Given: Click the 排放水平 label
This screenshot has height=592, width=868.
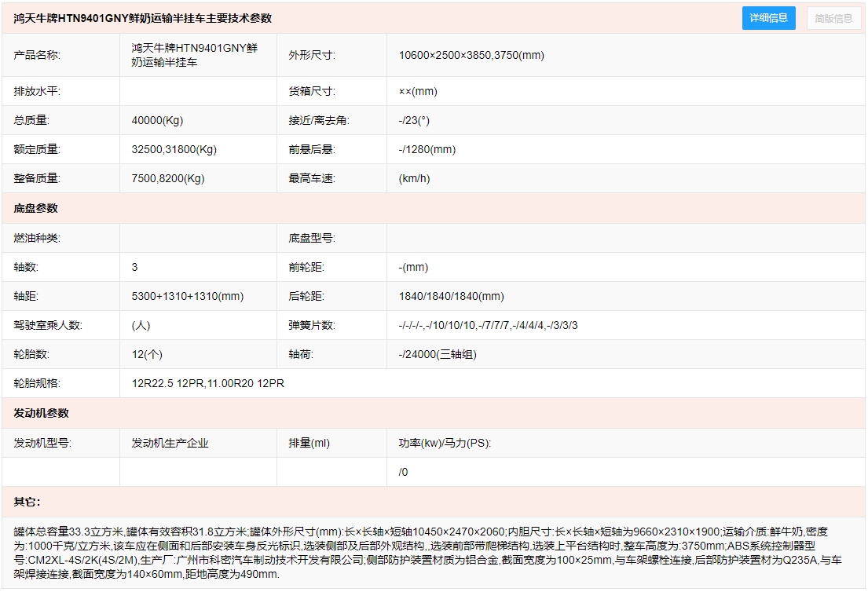Looking at the screenshot, I should point(37,91).
